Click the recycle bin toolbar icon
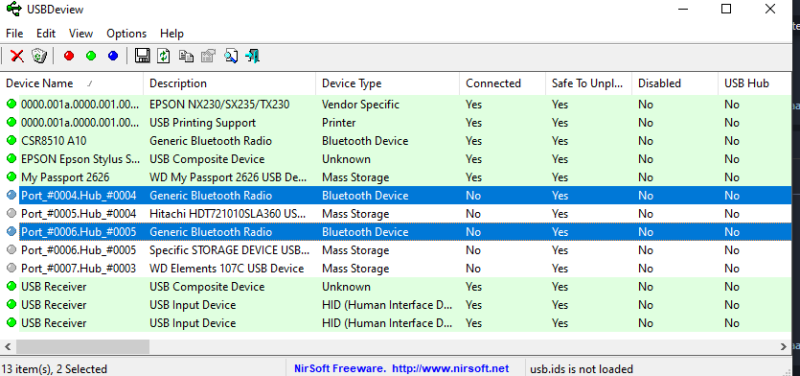 click(39, 56)
